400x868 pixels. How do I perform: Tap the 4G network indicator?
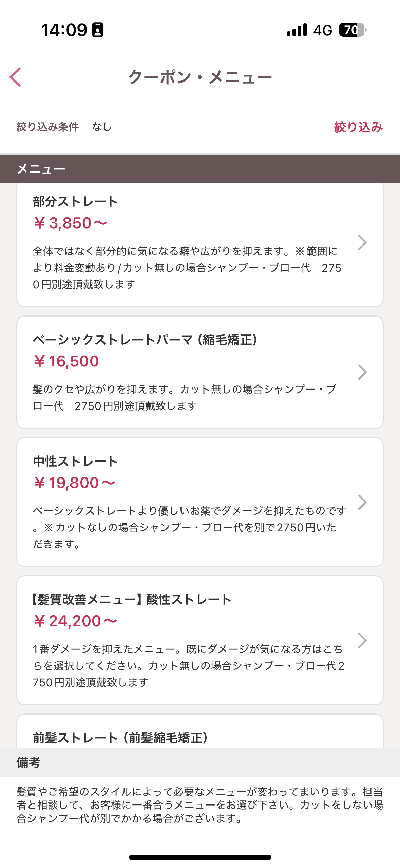322,30
